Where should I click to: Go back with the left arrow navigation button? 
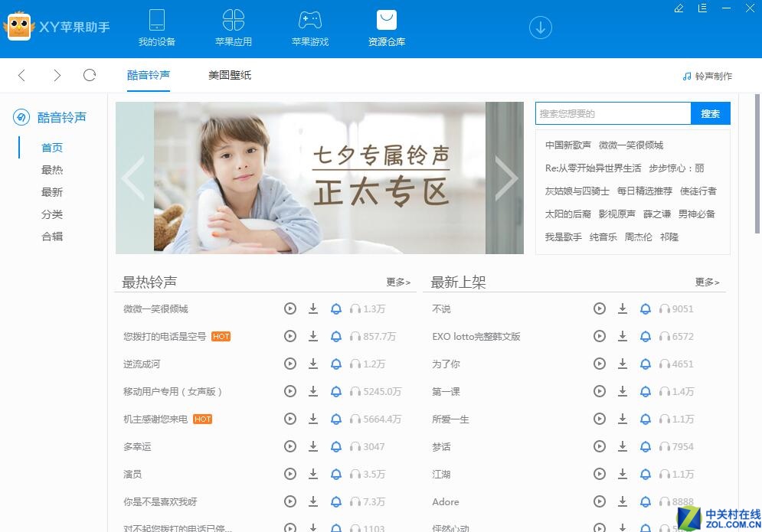(21, 75)
